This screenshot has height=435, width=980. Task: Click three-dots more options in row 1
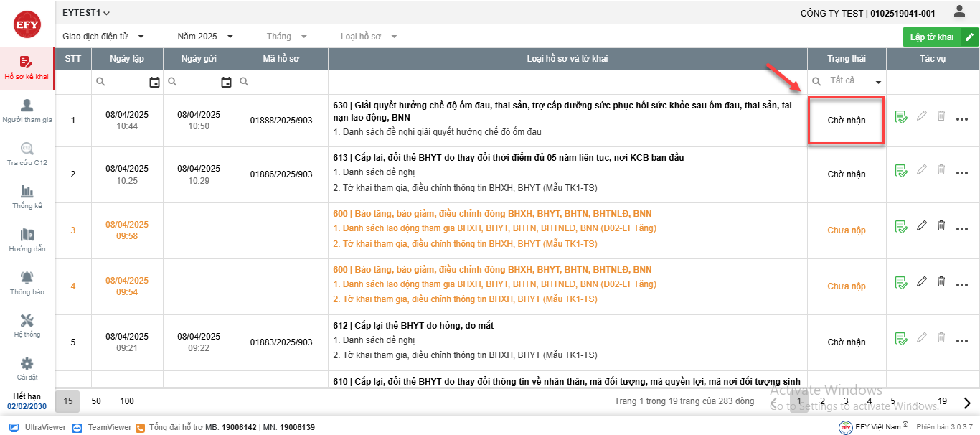(x=962, y=119)
